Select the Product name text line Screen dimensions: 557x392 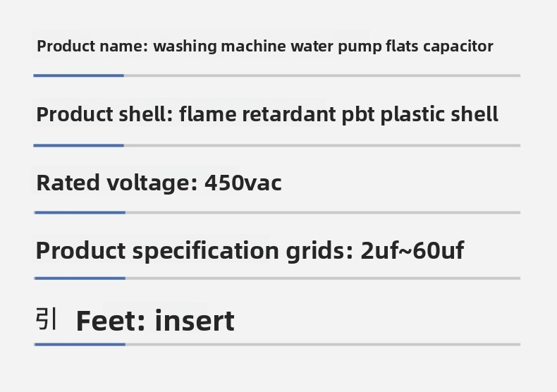(x=265, y=47)
